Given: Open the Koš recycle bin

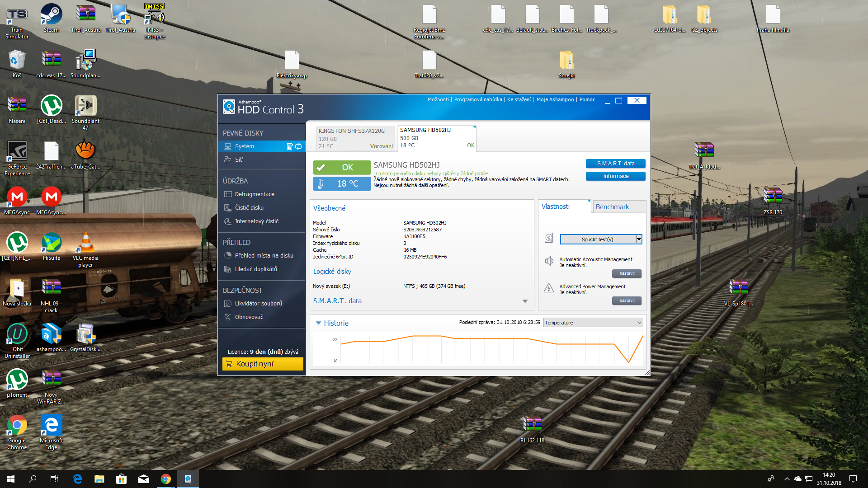Looking at the screenshot, I should click(x=17, y=64).
